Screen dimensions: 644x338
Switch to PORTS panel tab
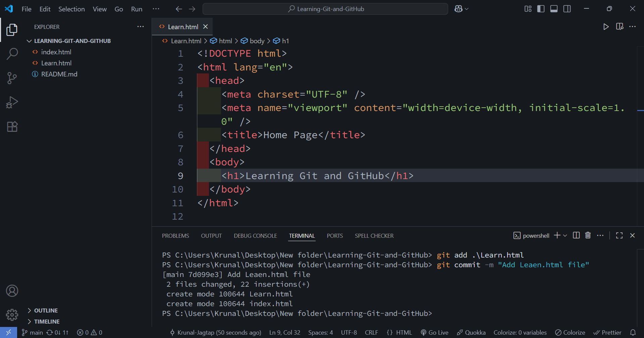coord(335,236)
